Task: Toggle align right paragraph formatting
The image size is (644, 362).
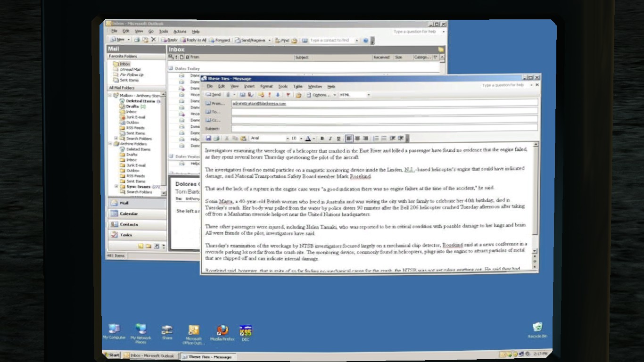Action: pos(365,138)
